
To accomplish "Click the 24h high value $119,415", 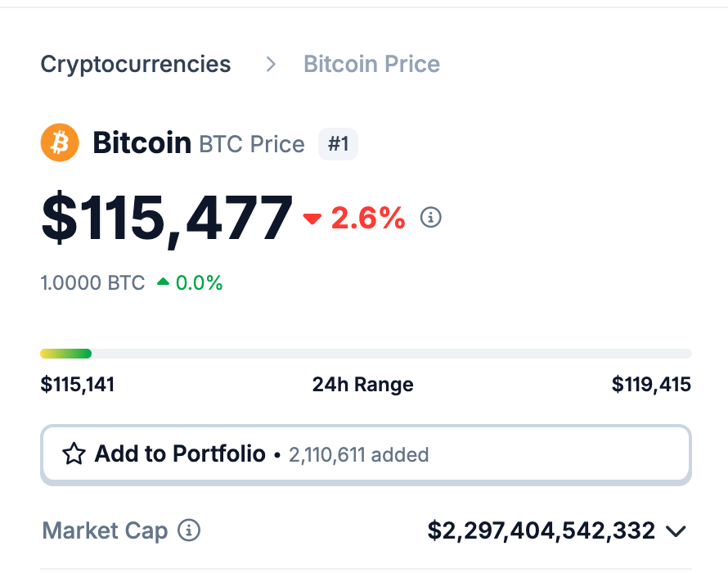I will tap(651, 385).
